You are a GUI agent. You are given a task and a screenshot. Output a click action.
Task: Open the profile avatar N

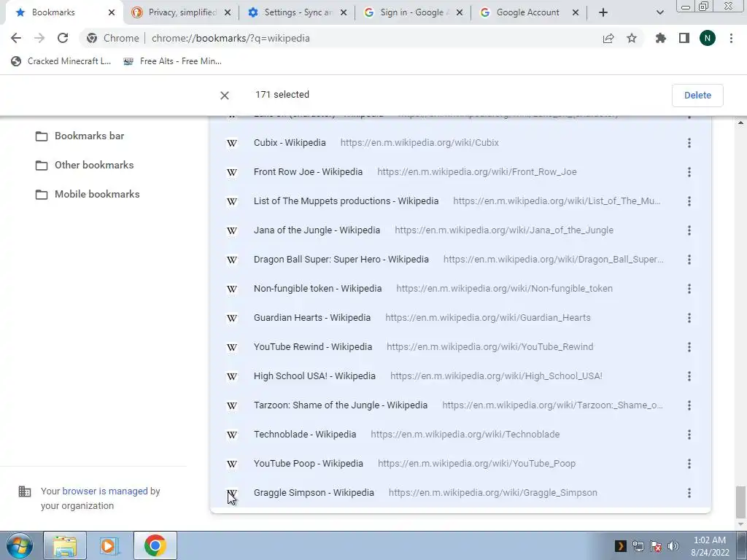point(708,38)
